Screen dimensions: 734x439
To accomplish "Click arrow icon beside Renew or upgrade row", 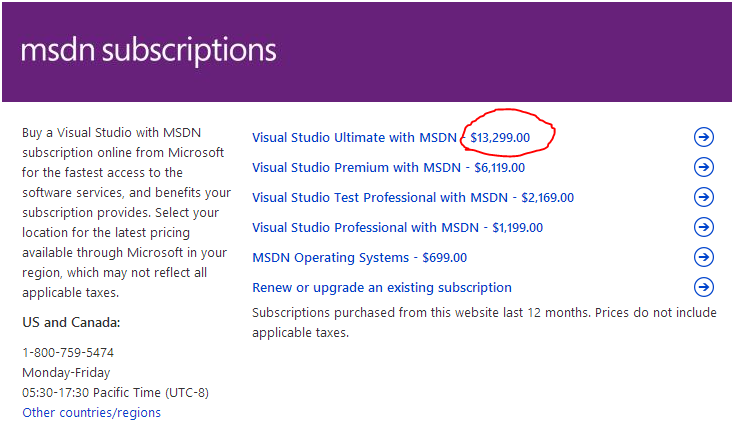I will pos(703,287).
